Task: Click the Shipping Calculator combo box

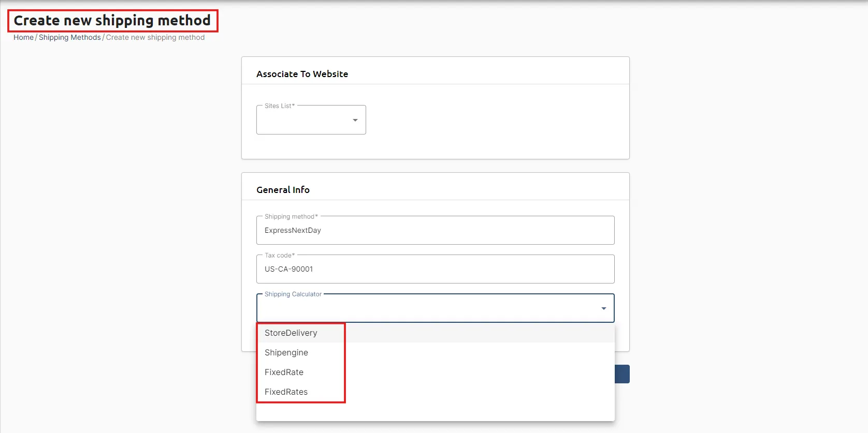Action: (435, 308)
